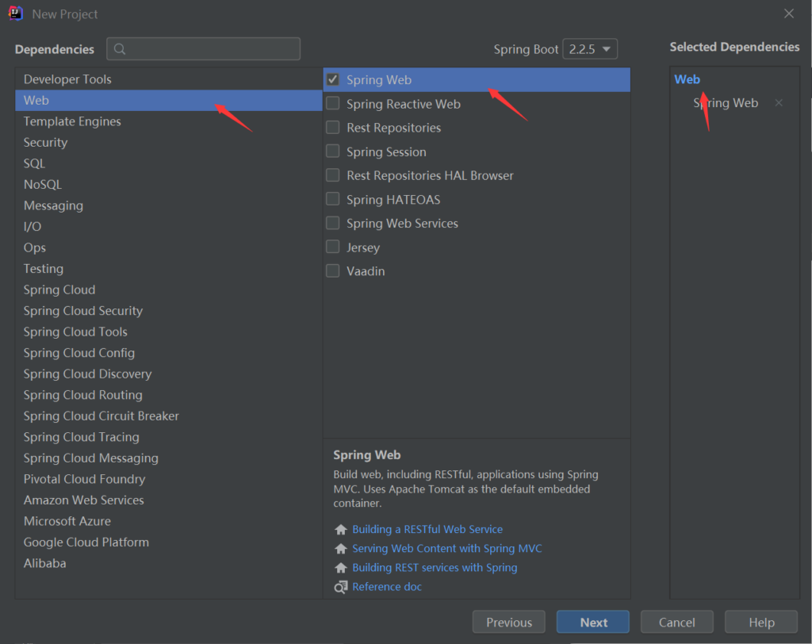Enable Rest Repositories HAL Browser checkbox

[333, 175]
